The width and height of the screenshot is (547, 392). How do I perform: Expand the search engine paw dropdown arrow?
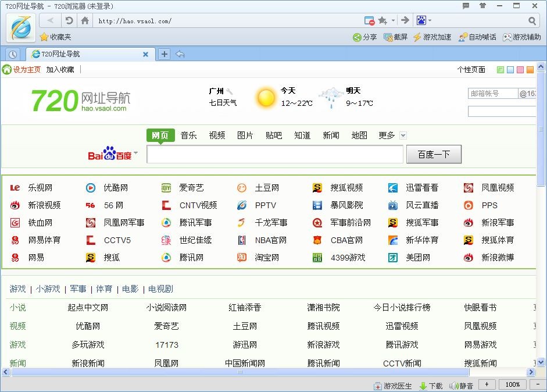[x=430, y=20]
